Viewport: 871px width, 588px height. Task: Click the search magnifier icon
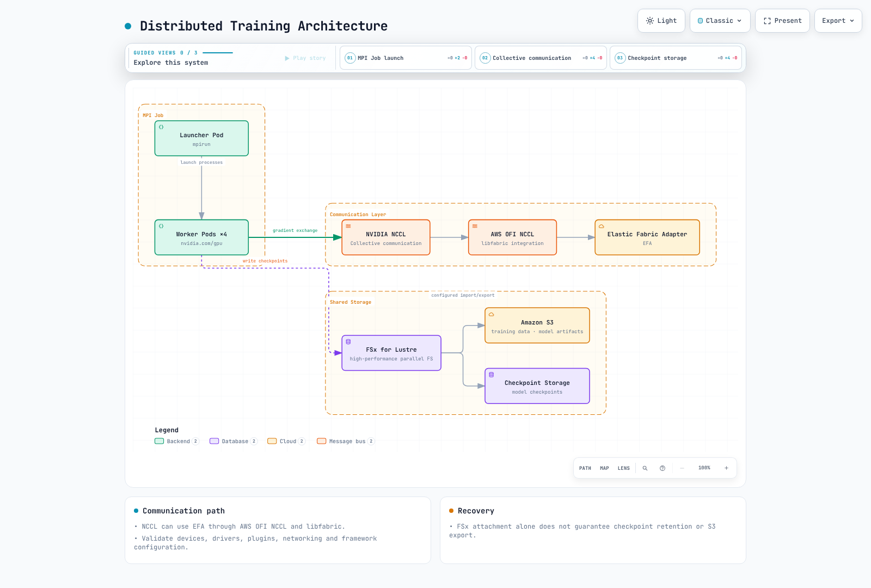coord(645,468)
